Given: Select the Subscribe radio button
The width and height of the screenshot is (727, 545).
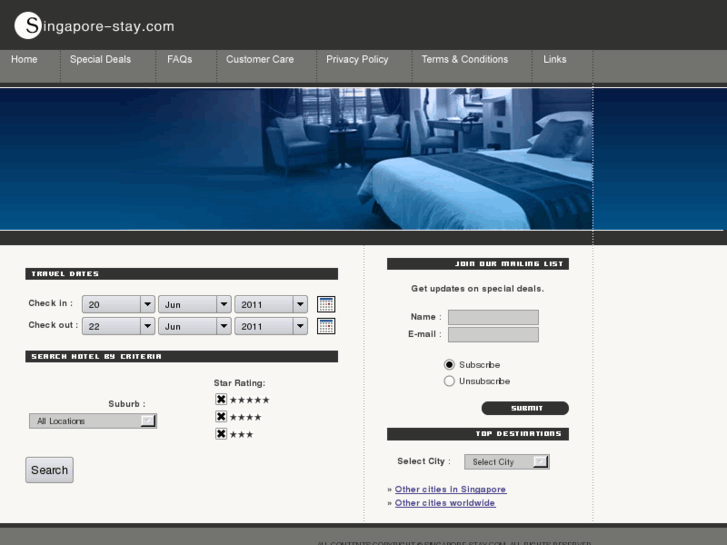Looking at the screenshot, I should click(x=449, y=365).
